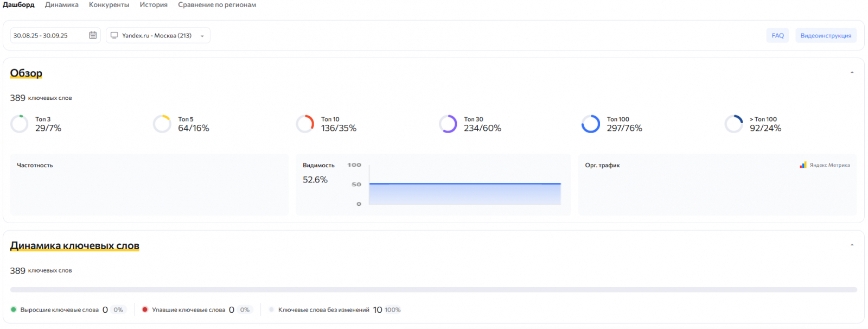Click the calendar icon in date field

point(93,35)
